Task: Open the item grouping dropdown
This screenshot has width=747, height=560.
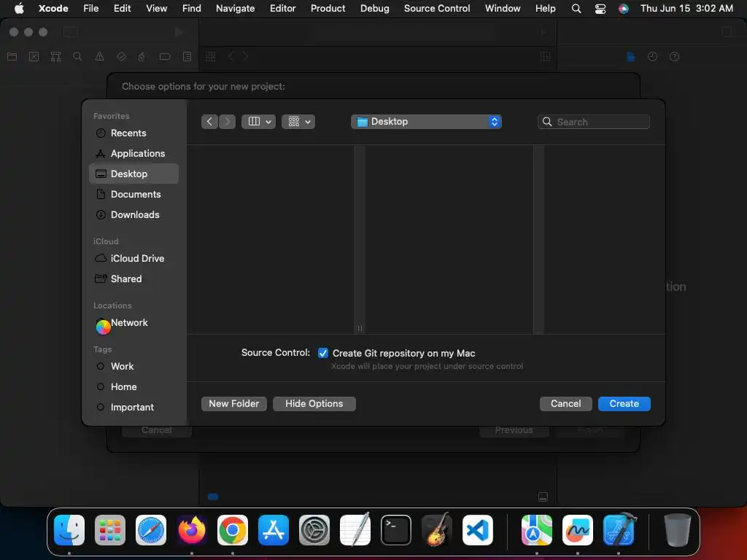Action: click(x=298, y=122)
